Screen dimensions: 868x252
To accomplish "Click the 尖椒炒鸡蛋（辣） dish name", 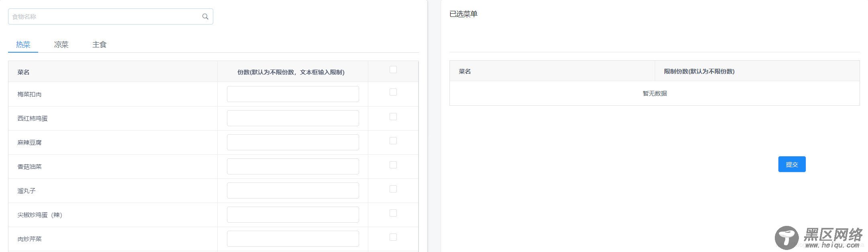I will click(x=40, y=215).
